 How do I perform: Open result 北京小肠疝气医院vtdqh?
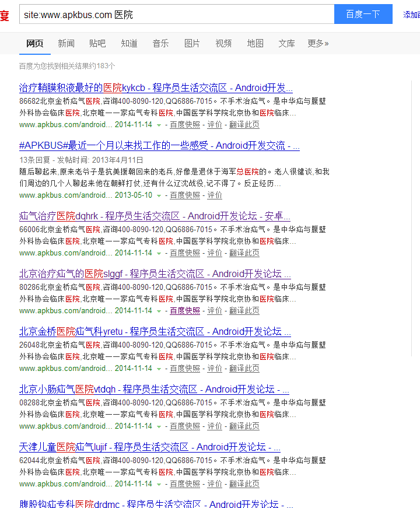(154, 389)
